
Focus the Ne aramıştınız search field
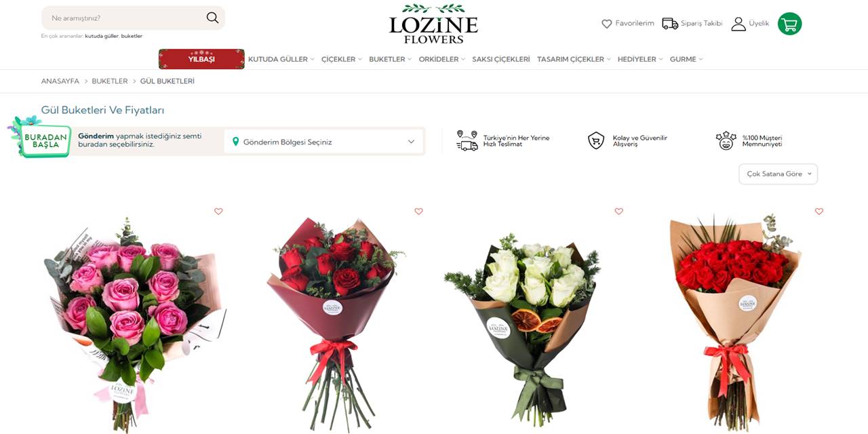pos(125,18)
